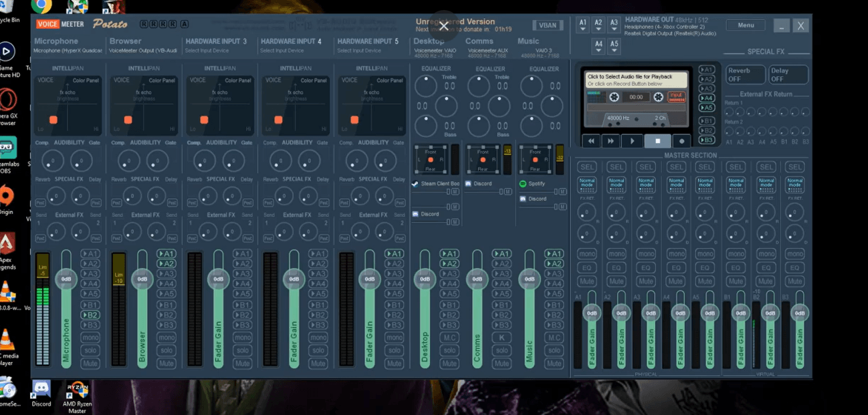Click the Microphone fader 0dB knob
Viewport: 868px width, 415px height.
point(66,279)
